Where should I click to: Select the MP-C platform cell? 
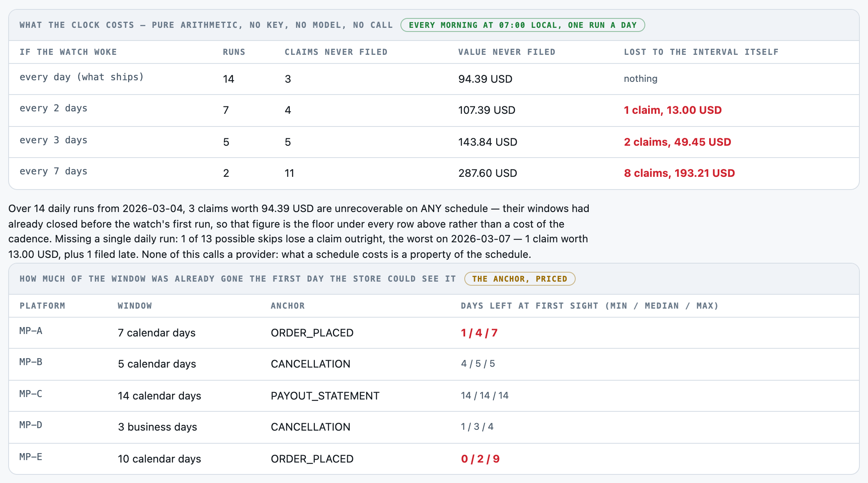click(x=31, y=394)
